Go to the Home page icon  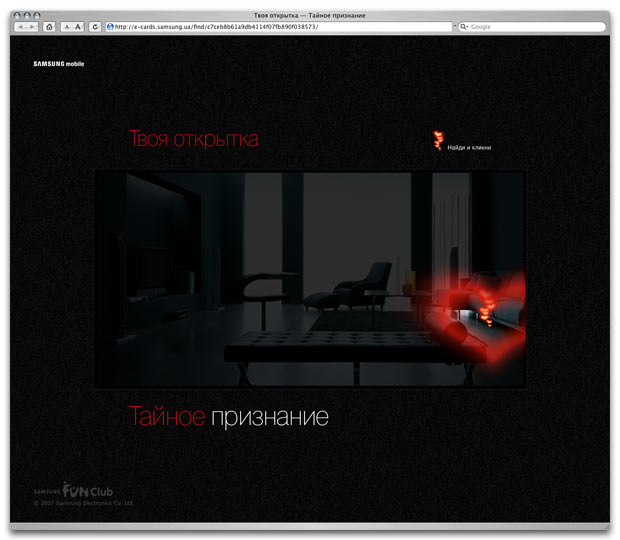point(49,27)
